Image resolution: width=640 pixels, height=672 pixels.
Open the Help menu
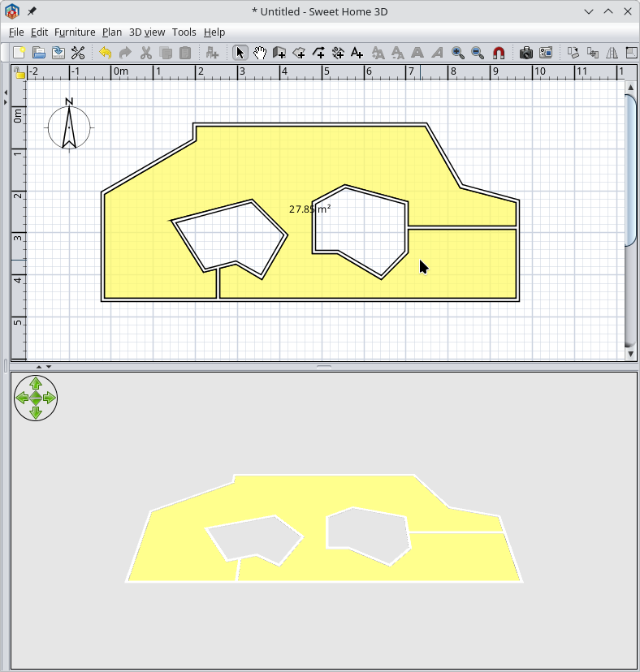point(214,32)
